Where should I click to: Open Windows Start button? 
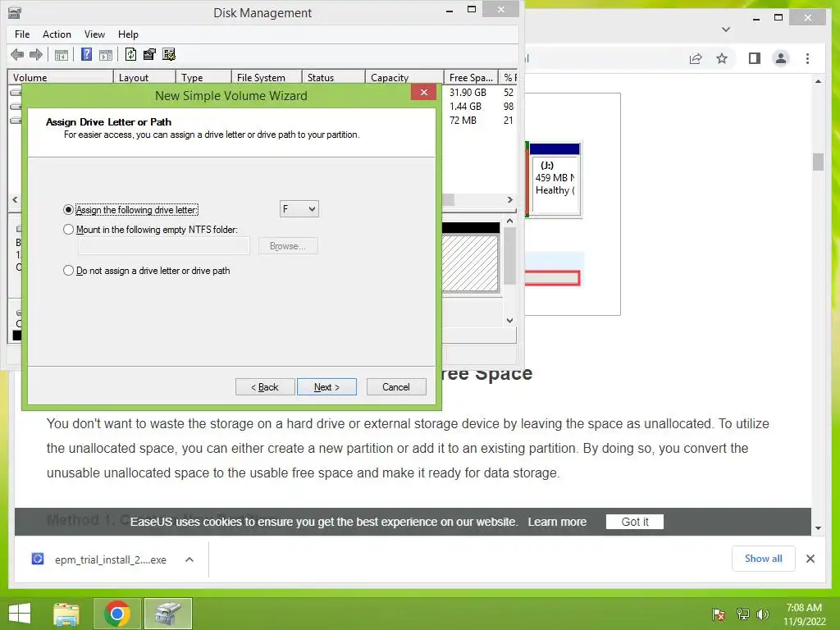click(x=20, y=614)
